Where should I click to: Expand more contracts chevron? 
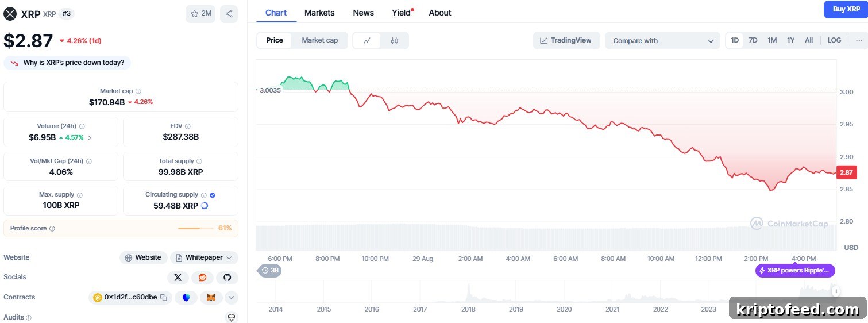click(232, 298)
